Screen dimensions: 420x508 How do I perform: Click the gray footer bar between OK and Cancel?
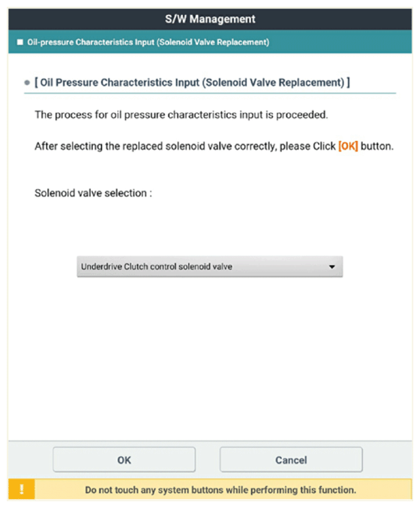coord(208,459)
